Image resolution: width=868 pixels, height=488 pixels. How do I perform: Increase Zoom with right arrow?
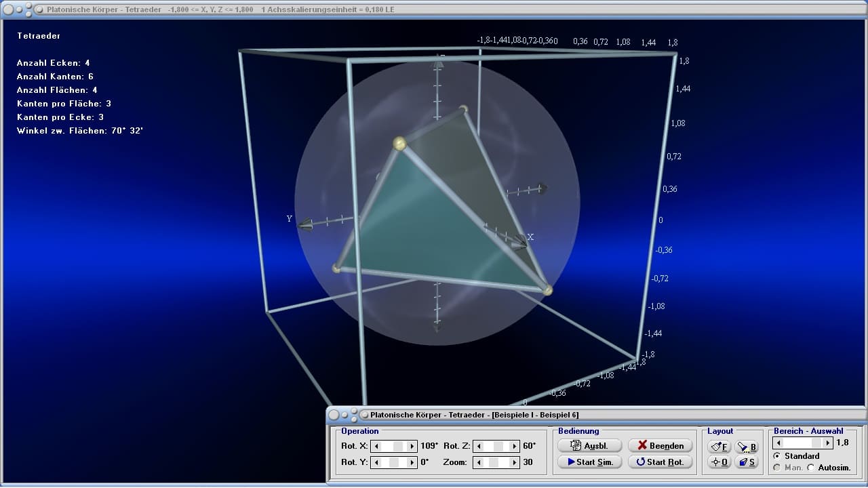pyautogui.click(x=515, y=462)
